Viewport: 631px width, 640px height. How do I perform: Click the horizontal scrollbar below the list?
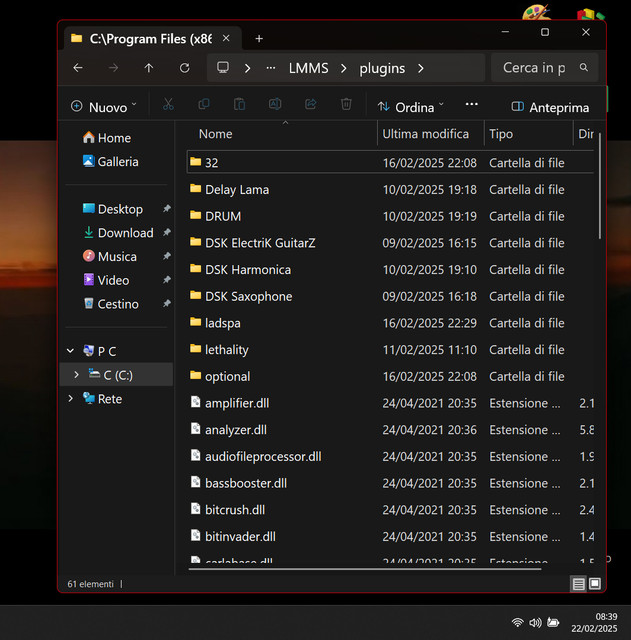click(365, 569)
